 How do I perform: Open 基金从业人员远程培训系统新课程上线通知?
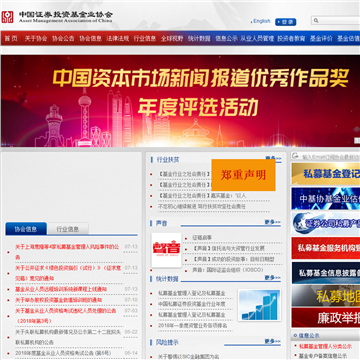click(61, 289)
